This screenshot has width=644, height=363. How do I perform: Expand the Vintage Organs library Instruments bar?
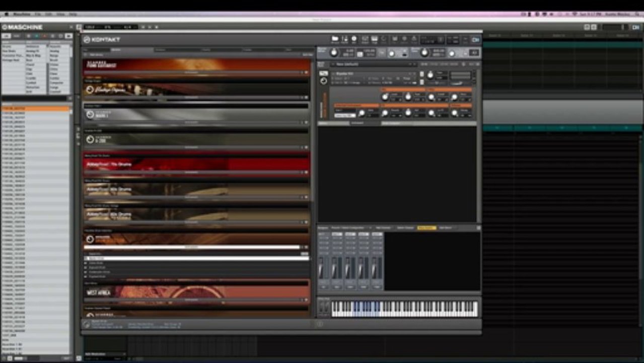coord(191,97)
